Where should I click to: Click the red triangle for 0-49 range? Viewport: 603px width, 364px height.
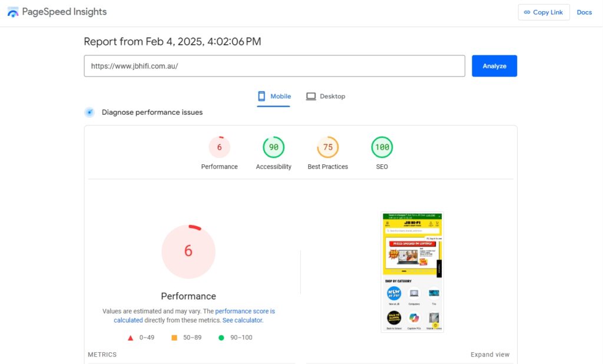point(130,337)
